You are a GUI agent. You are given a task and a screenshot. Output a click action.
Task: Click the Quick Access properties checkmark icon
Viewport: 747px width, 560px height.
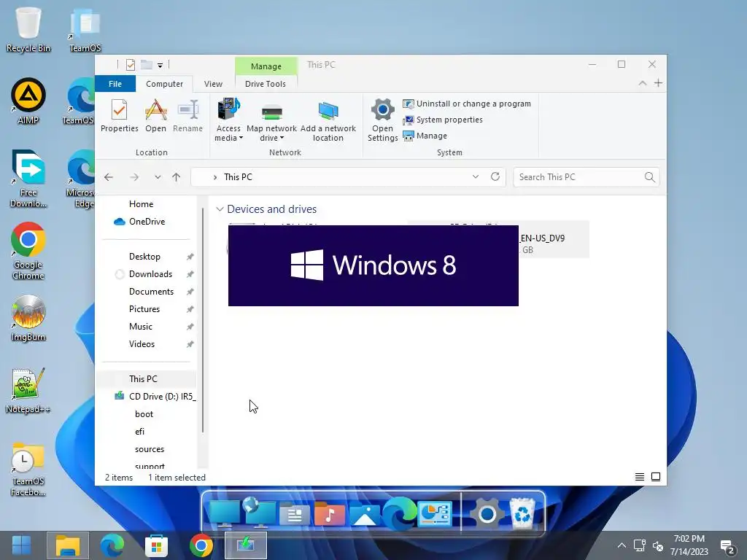(x=130, y=65)
